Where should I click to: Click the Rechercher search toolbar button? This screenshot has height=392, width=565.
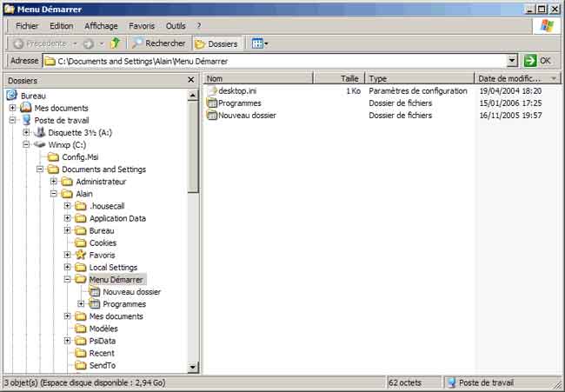[158, 43]
